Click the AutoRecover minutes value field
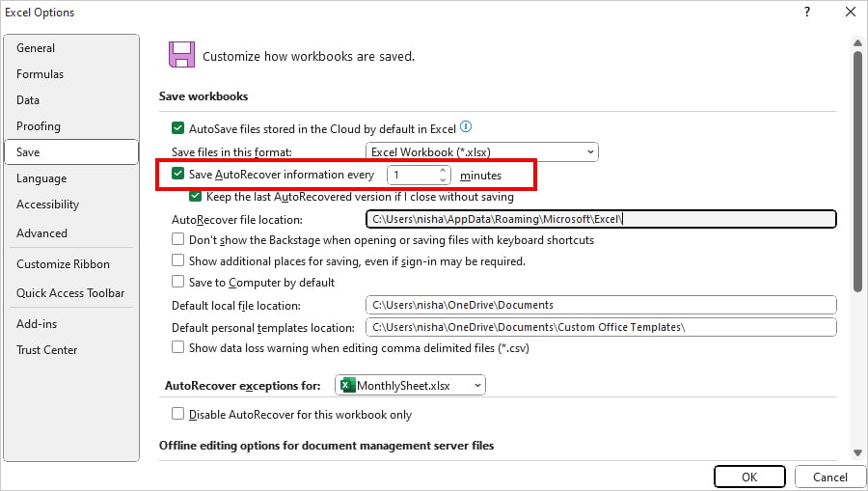Viewport: 868px width, 491px height. 413,175
